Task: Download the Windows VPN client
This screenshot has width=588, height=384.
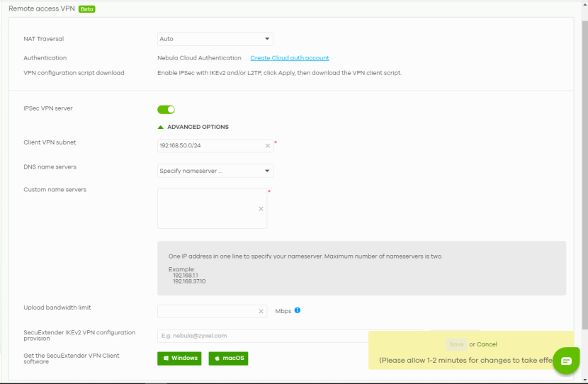Action: pos(179,358)
